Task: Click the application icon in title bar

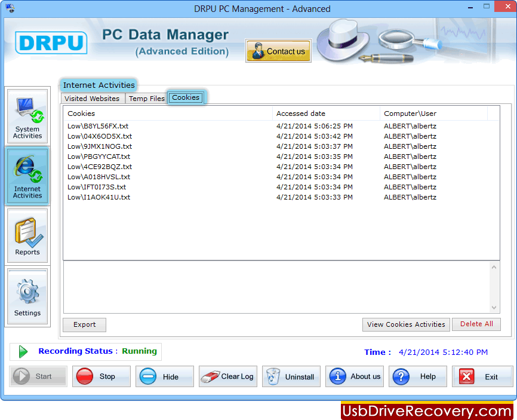Action: click(10, 8)
